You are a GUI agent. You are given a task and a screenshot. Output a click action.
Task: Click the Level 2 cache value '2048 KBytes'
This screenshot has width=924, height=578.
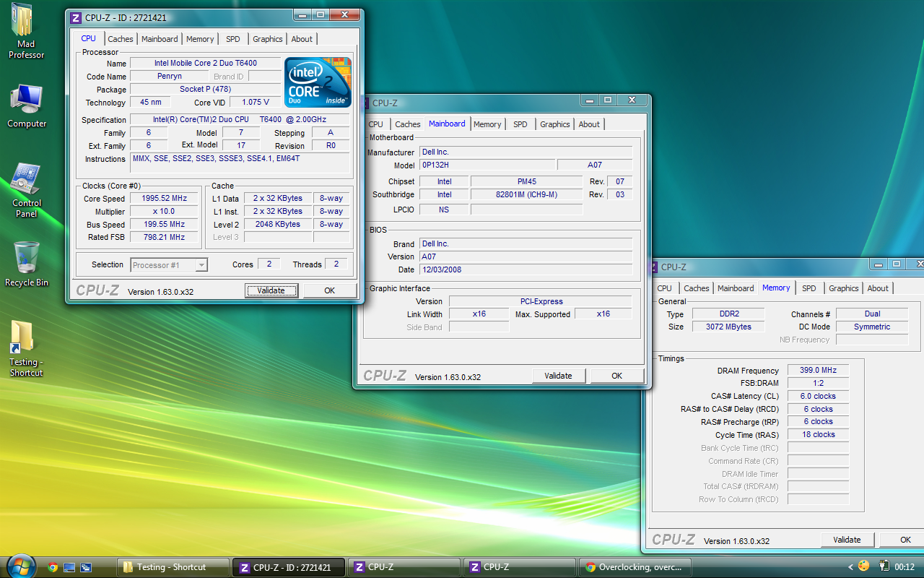tap(278, 225)
